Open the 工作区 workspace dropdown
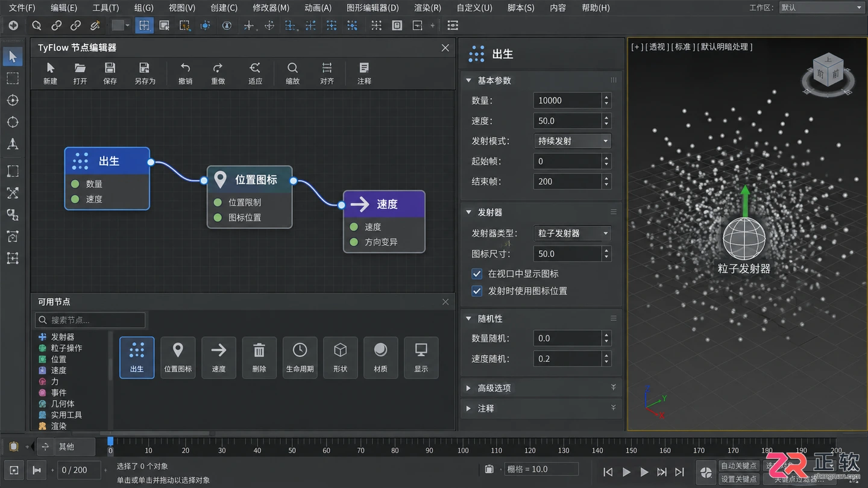Image resolution: width=868 pixels, height=488 pixels. 822,7
